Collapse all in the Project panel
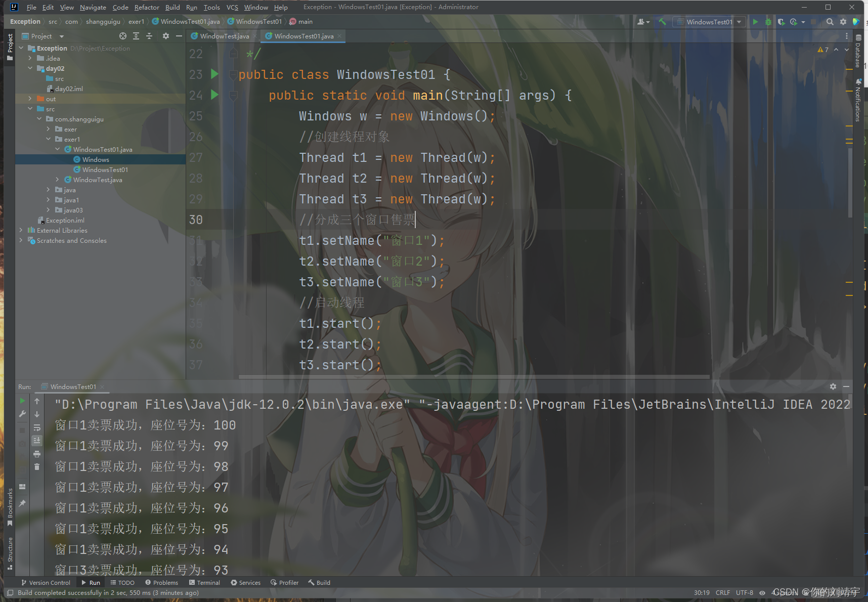Image resolution: width=868 pixels, height=602 pixels. coord(149,36)
